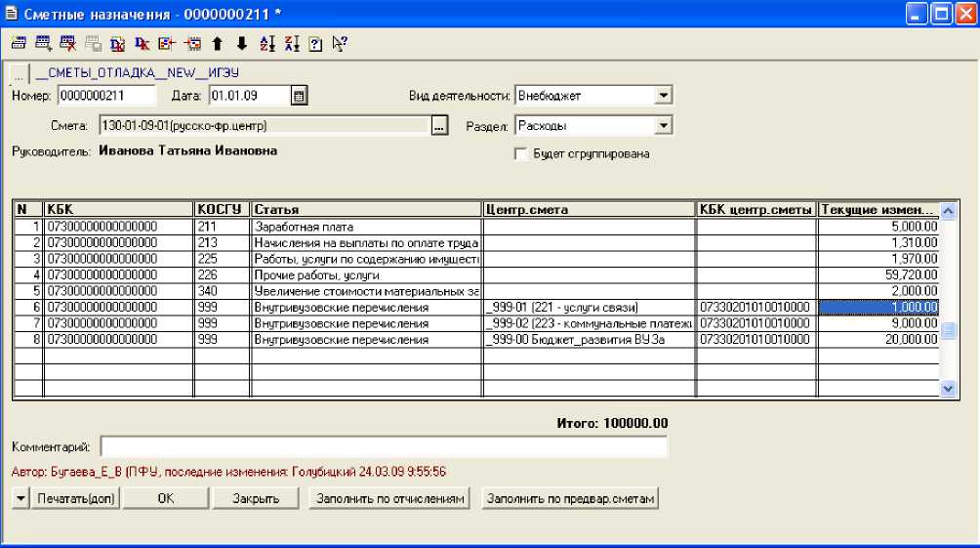Viewport: 980px width, 548px height.
Task: Click the delete row icon with red X
Action: pyautogui.click(x=67, y=43)
